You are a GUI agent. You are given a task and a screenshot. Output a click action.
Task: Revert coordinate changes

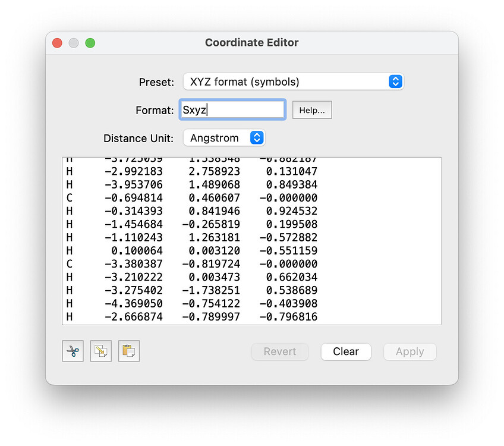[279, 351]
